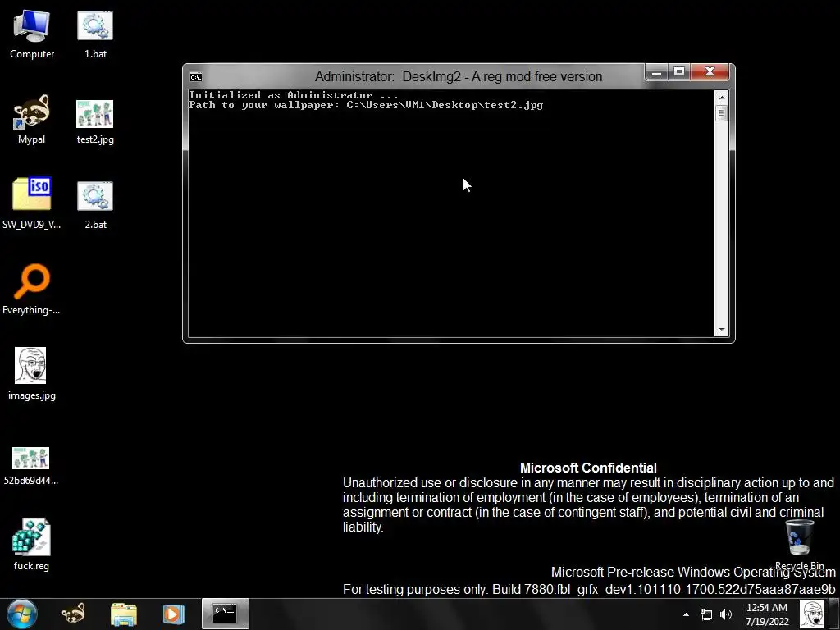Open the console window system menu icon
Screen dimensions: 840x630
click(x=196, y=77)
